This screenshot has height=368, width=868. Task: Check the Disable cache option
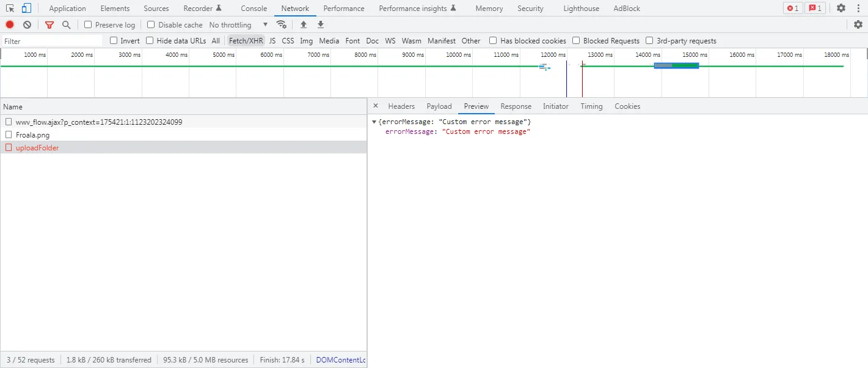click(151, 24)
